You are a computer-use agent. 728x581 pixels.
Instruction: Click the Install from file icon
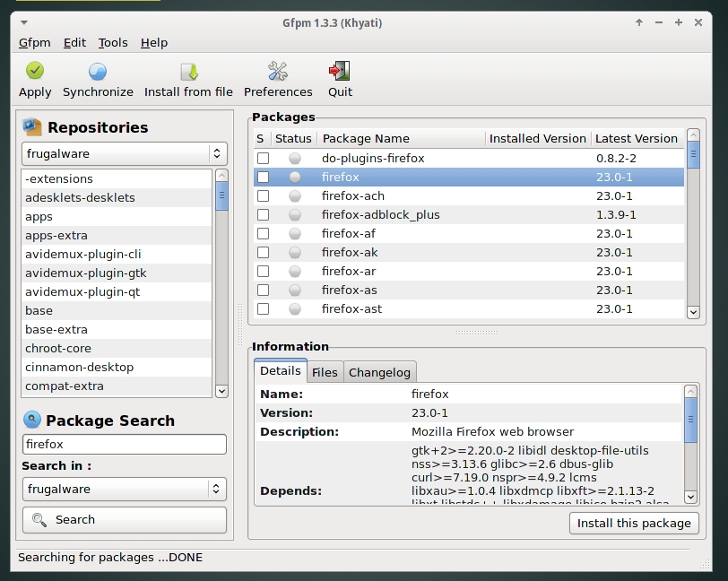tap(189, 72)
